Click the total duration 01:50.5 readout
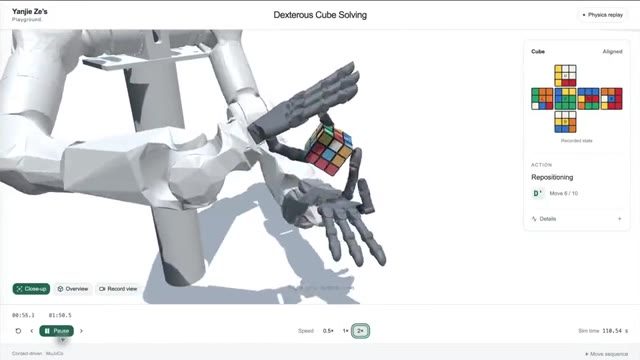640x360 pixels. (60, 315)
